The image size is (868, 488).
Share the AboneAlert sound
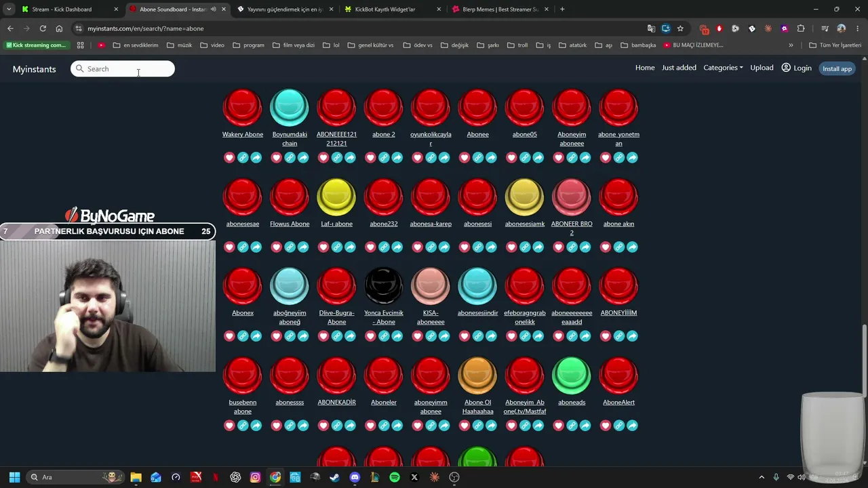click(x=632, y=426)
